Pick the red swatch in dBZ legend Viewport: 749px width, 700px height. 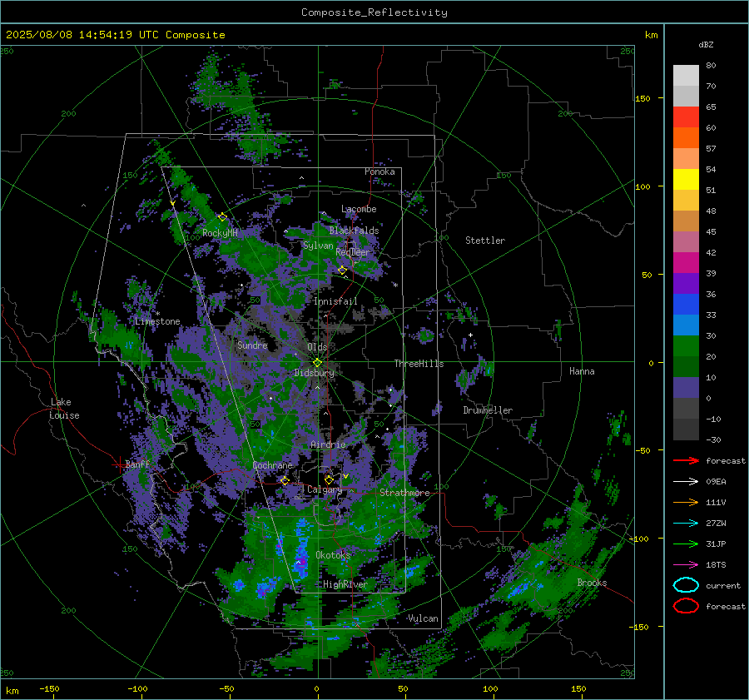point(686,117)
